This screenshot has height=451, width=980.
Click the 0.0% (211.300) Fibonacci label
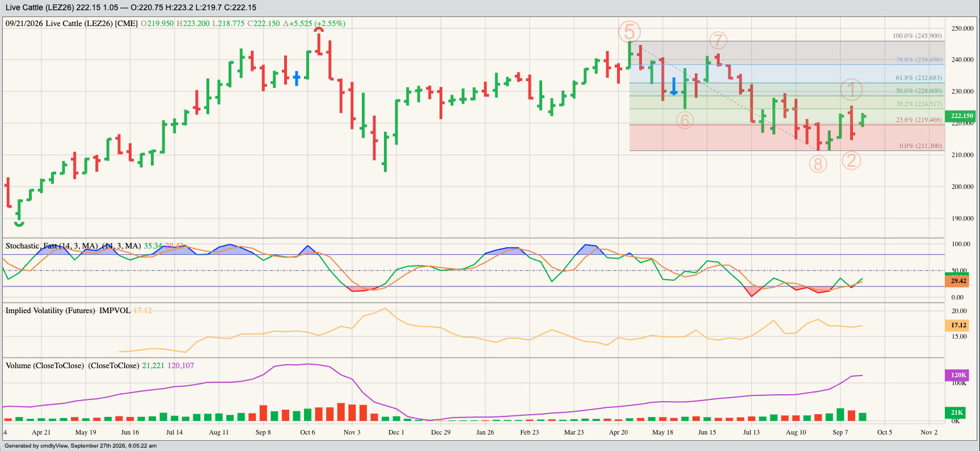click(920, 146)
